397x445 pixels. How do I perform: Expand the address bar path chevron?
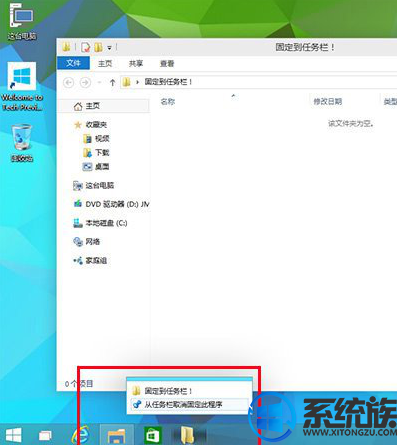pos(137,82)
